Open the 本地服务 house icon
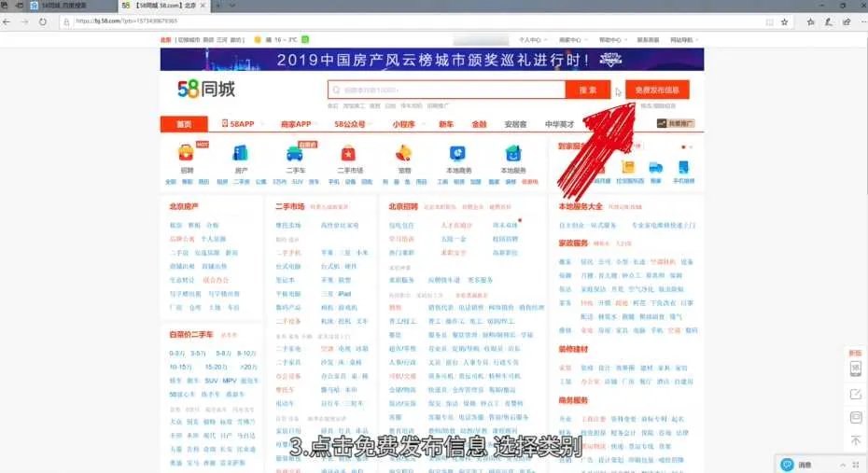 point(513,153)
